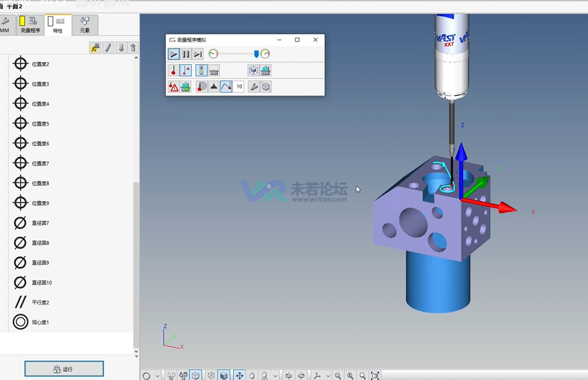Image resolution: width=588 pixels, height=380 pixels.
Task: Select the 位置度8 characteristic
Action: [31, 183]
